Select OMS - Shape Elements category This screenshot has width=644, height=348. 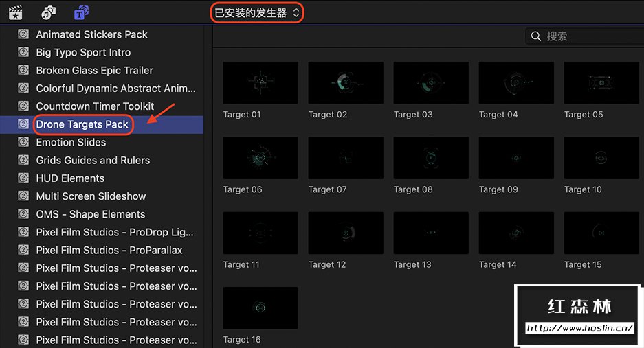[90, 214]
